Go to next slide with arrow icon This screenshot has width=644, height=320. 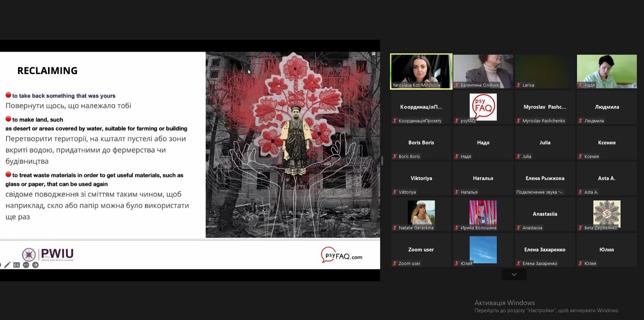point(35,265)
